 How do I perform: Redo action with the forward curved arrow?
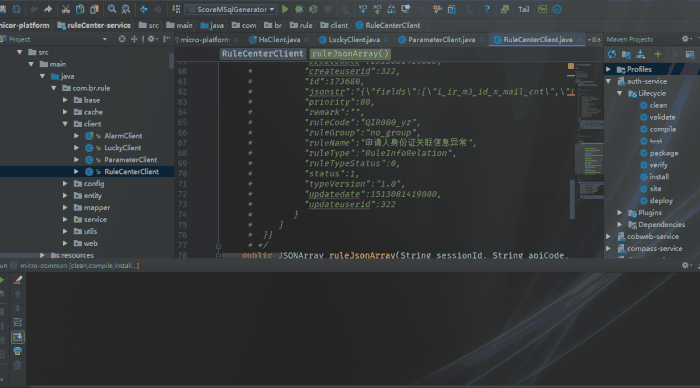click(48, 9)
